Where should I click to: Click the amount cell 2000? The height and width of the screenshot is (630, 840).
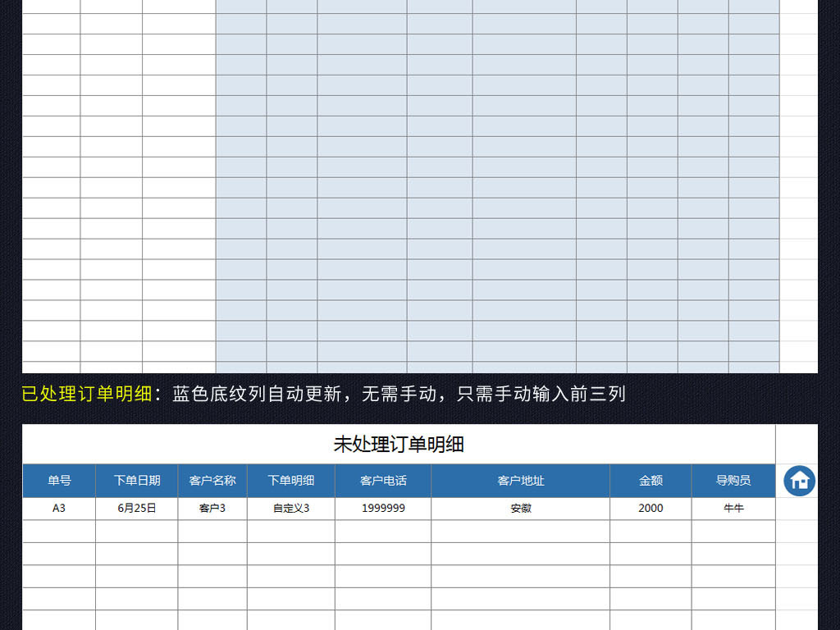[x=651, y=509]
